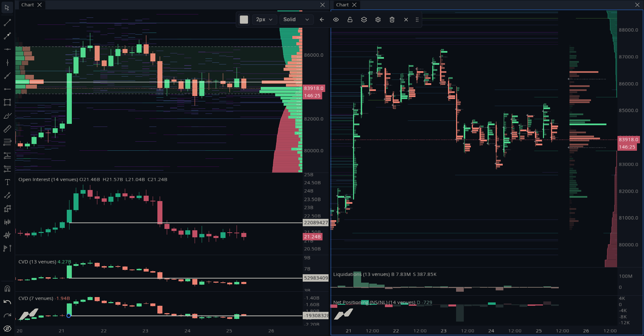Select the text annotation tool
The image size is (644, 336).
tap(7, 182)
